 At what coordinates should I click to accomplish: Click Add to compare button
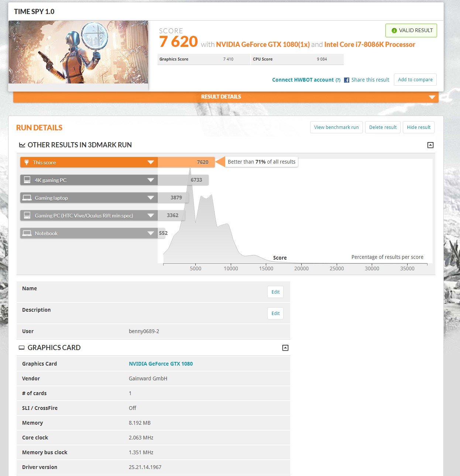coord(415,80)
